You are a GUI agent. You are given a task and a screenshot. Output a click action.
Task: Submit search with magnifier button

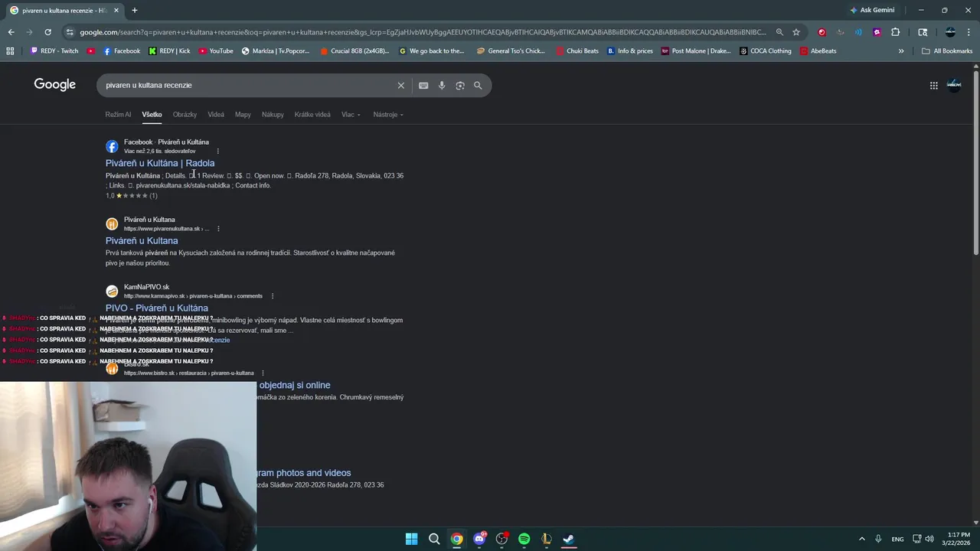tap(478, 86)
